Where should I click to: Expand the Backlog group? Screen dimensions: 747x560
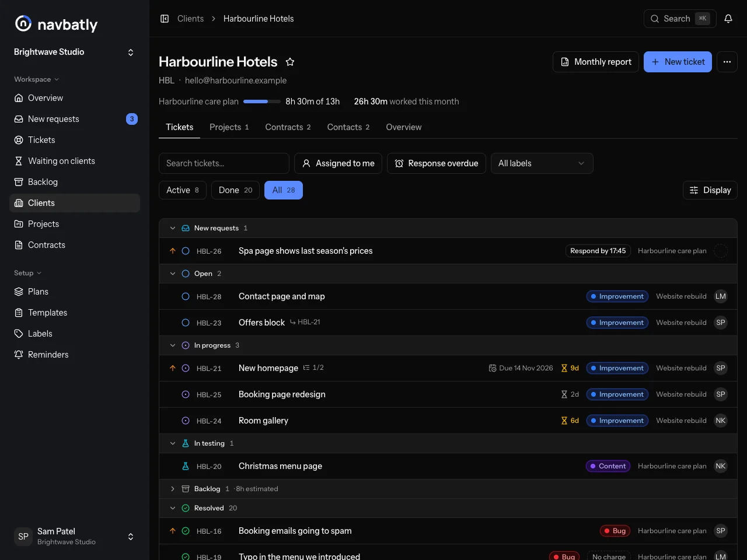pos(173,489)
